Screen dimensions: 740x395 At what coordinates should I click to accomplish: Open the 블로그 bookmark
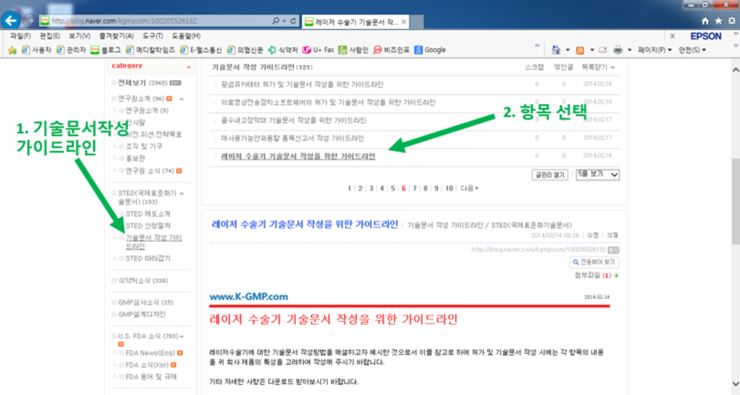click(105, 50)
